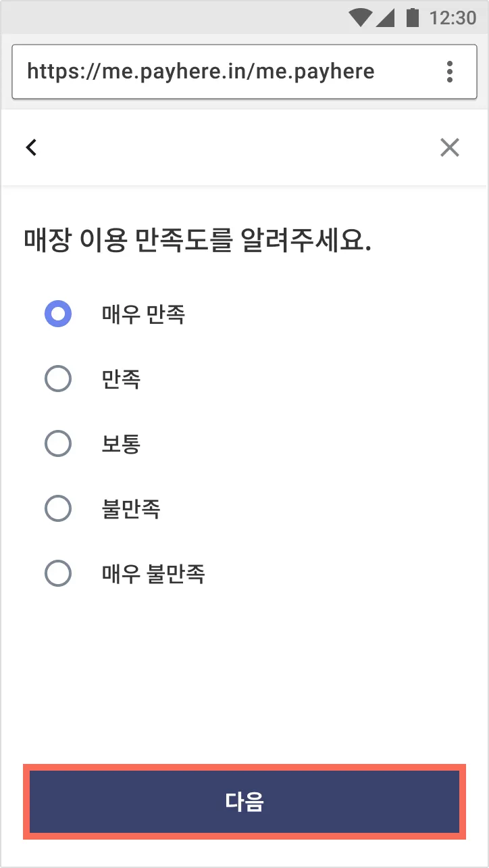This screenshot has height=868, width=489.
Task: Pick the 불만족 radio button
Action: coord(58,509)
